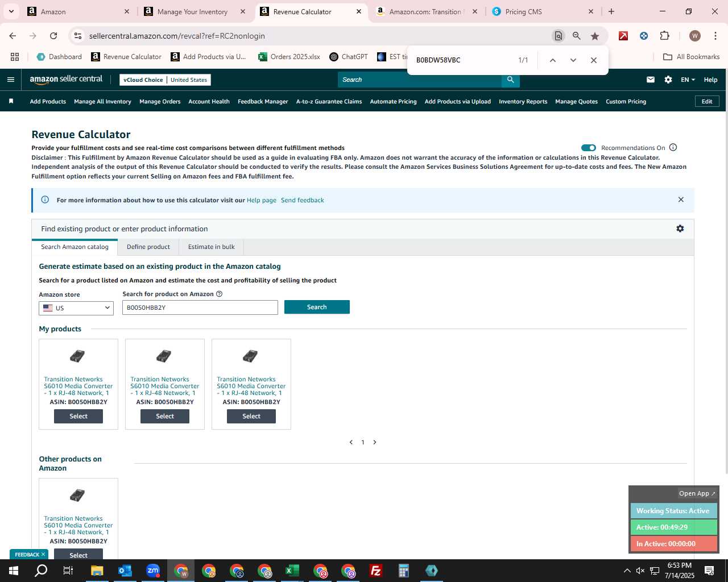Click the Edit button in navigation bar
Viewport: 728px width, 582px height.
click(x=707, y=101)
